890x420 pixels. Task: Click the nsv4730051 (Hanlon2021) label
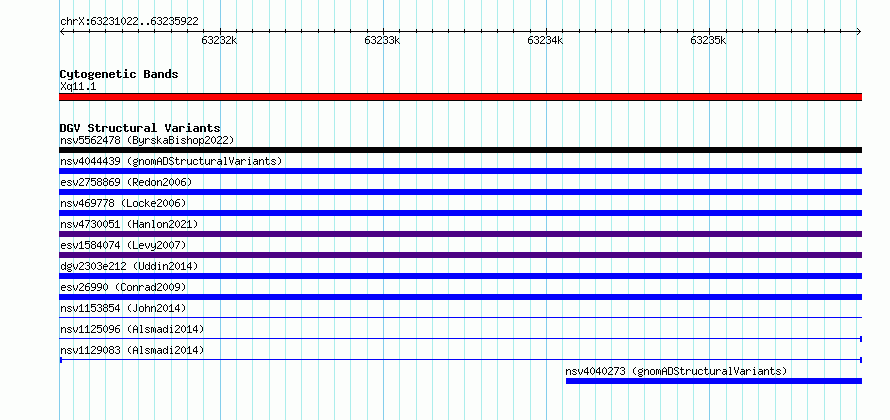pos(129,224)
